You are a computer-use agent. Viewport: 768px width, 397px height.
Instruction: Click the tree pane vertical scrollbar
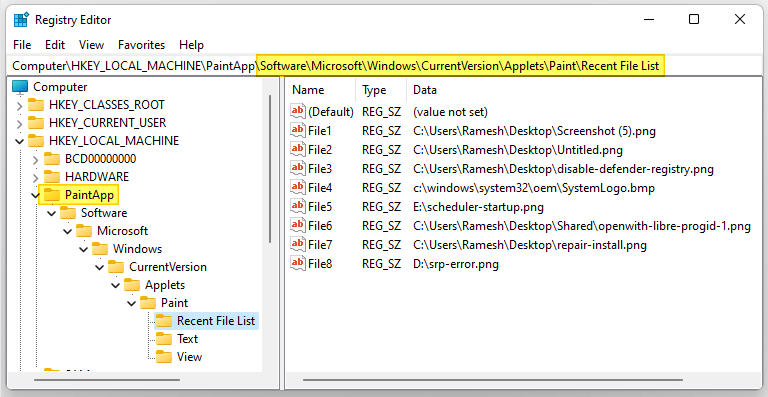point(270,169)
